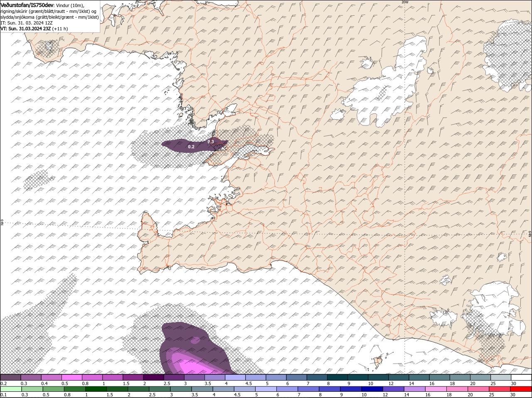Pick the bottom-row pale green swatch between 0.1 and 0.3
The height and width of the screenshot is (398, 532).
point(10,389)
